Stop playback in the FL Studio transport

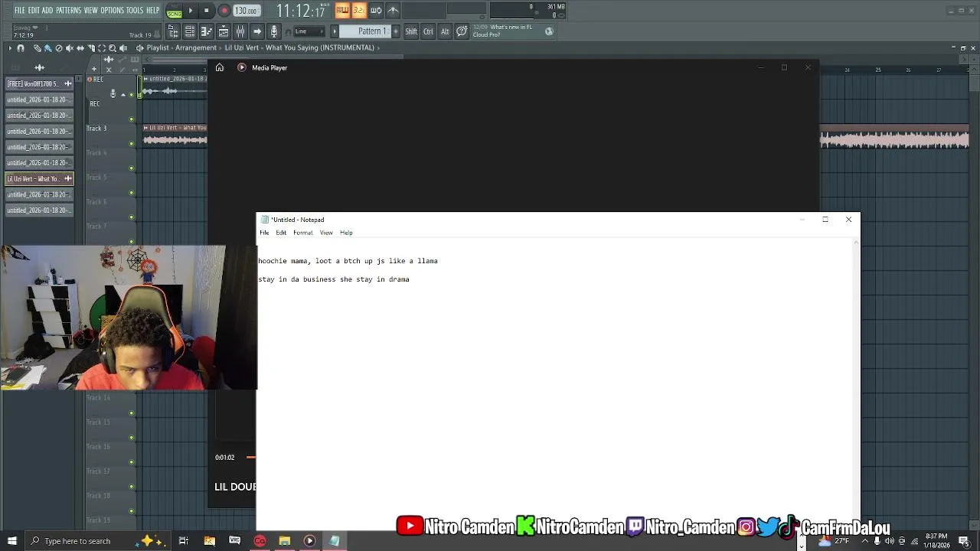(x=207, y=11)
